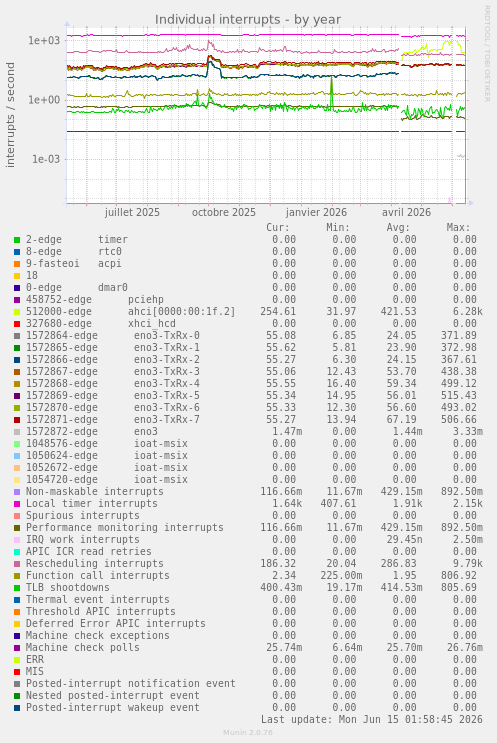
Task: Click the red swatch next to xhci_hcd
Action: coord(17,324)
